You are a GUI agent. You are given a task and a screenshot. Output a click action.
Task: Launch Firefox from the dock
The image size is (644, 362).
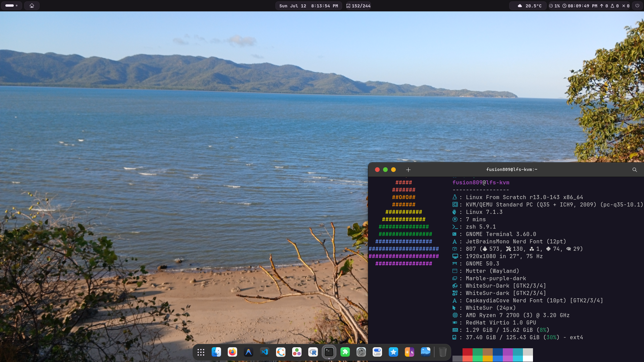(x=232, y=352)
